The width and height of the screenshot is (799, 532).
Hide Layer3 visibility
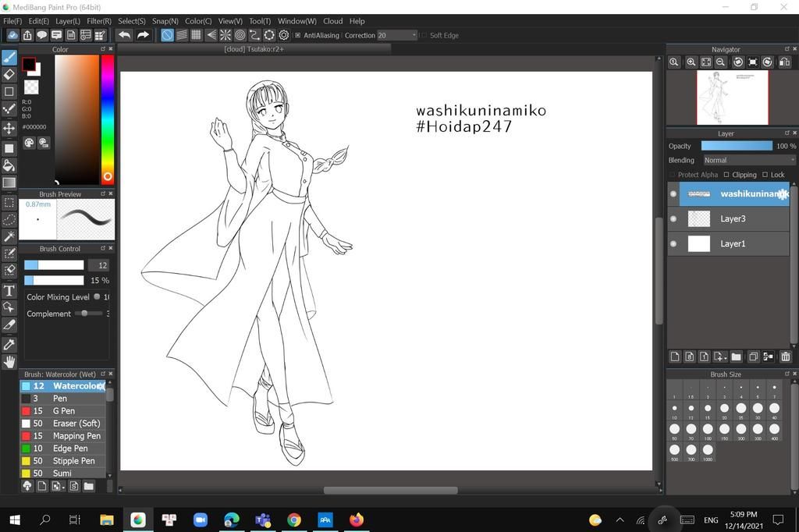(673, 218)
